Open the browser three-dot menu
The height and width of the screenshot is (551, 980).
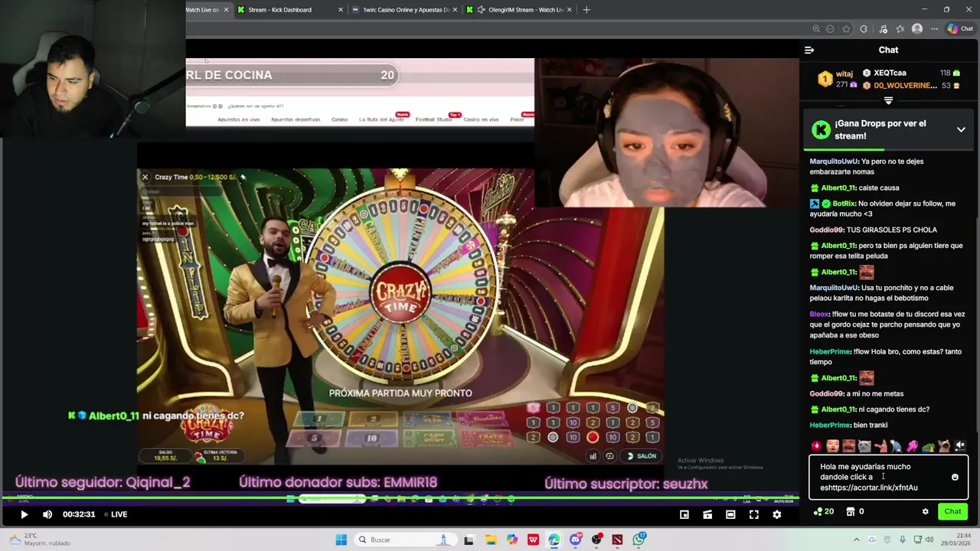(x=935, y=29)
